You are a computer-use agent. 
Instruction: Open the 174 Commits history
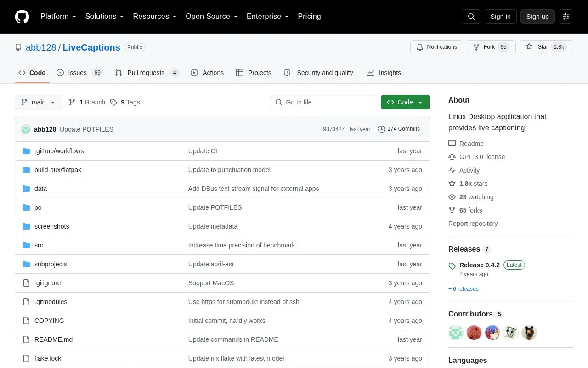399,129
